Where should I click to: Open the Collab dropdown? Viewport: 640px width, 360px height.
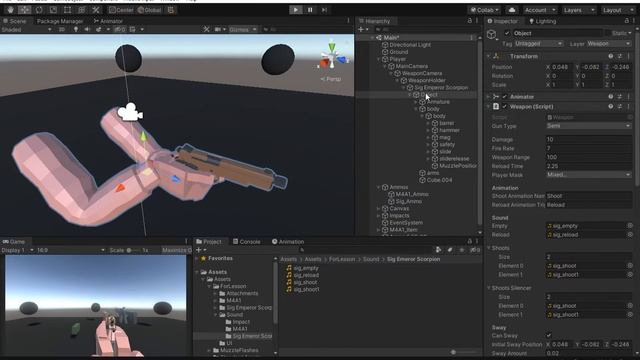tap(484, 10)
